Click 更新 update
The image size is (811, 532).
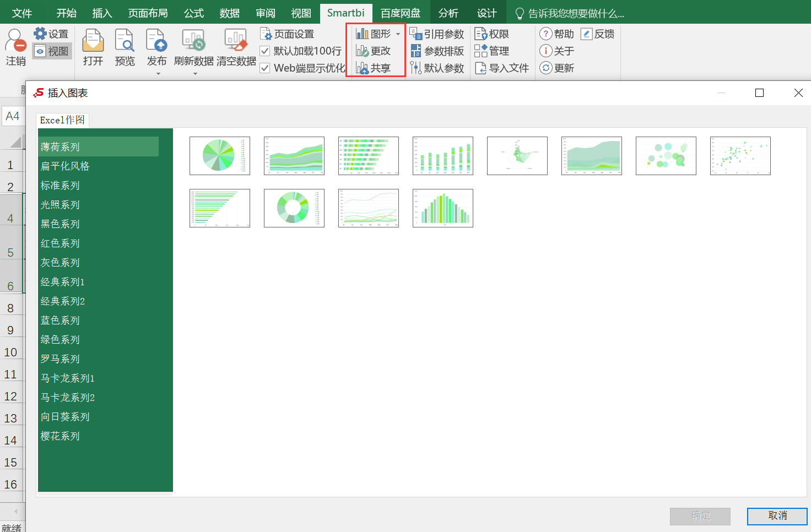556,68
